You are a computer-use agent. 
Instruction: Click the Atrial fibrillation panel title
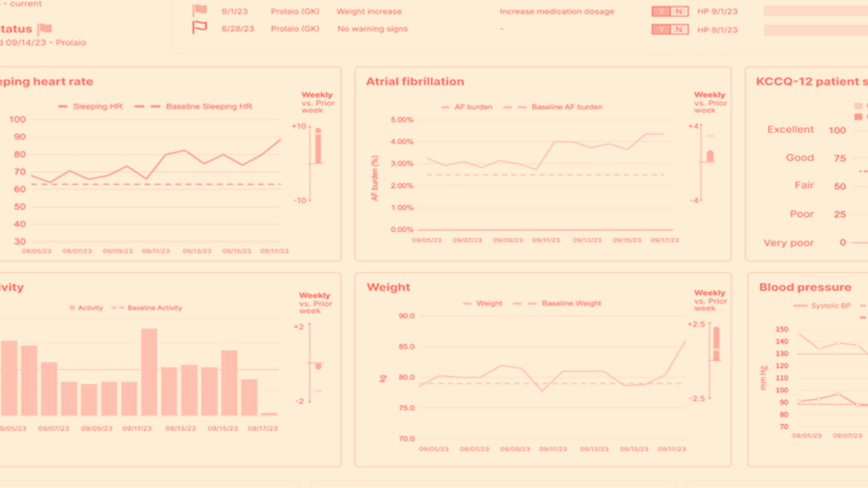415,81
